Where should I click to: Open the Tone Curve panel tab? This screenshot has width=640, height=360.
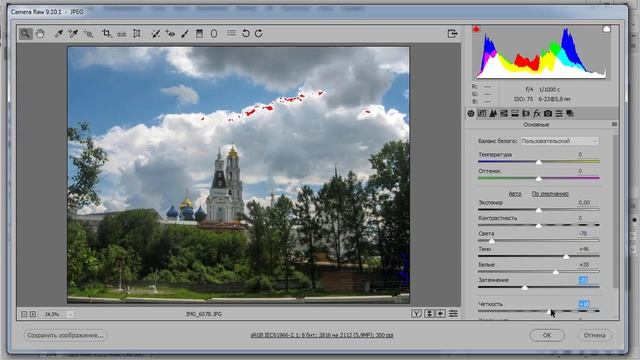point(482,113)
